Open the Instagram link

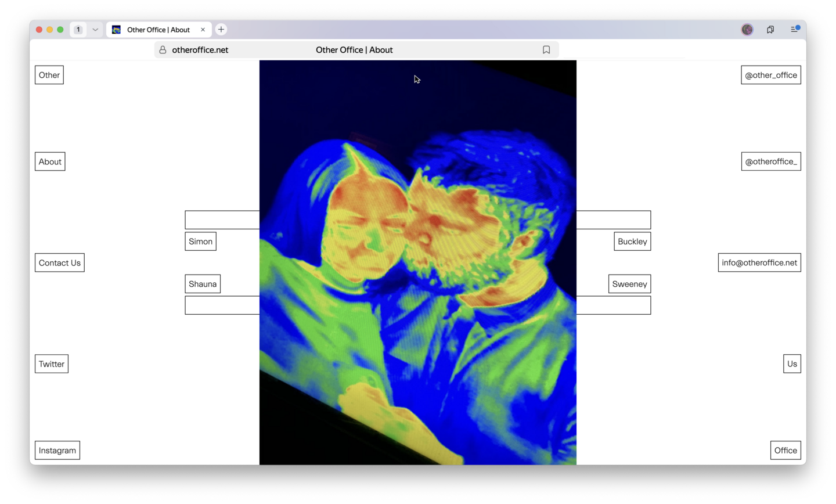click(x=57, y=451)
